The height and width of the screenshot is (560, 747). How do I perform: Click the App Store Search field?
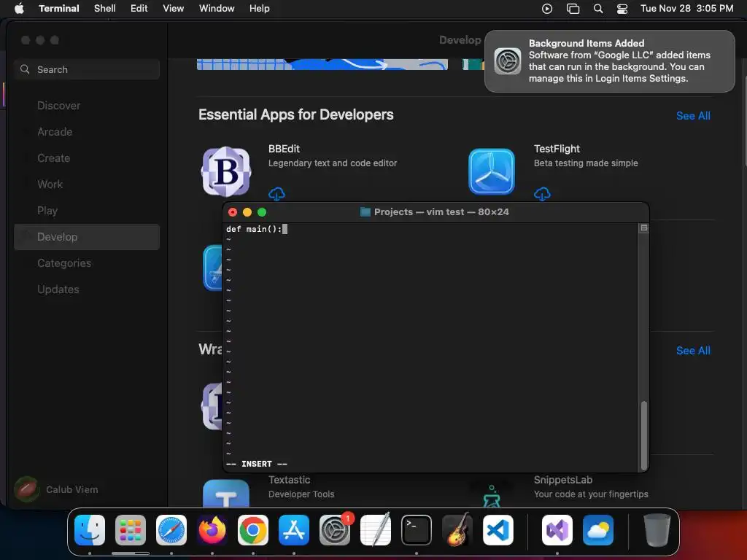[87, 69]
